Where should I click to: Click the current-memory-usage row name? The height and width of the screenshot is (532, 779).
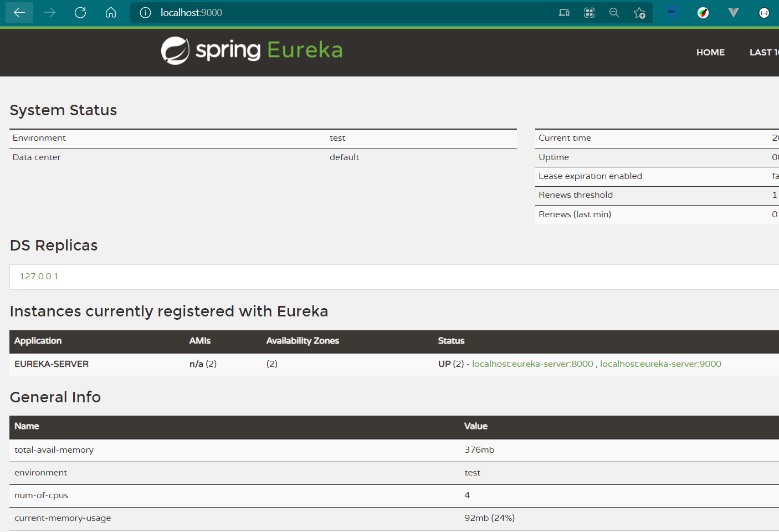(63, 518)
